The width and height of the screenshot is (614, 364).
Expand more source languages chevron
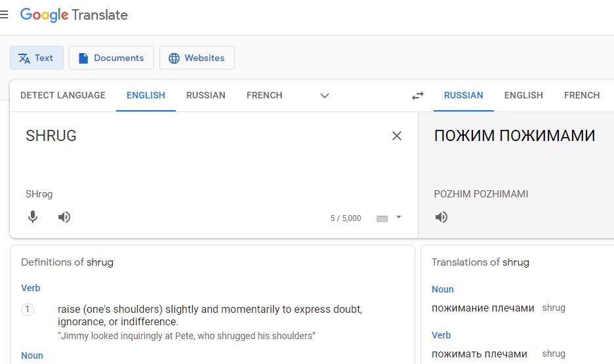(x=325, y=96)
